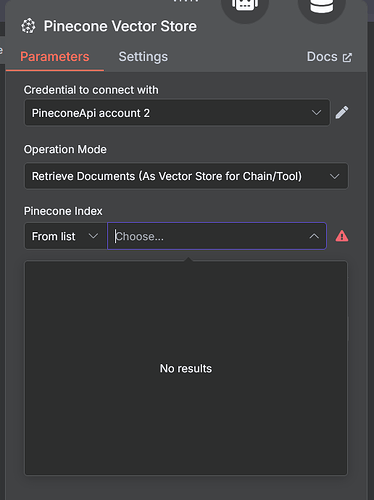Click the red warning triangle icon
The image size is (374, 500).
(342, 236)
